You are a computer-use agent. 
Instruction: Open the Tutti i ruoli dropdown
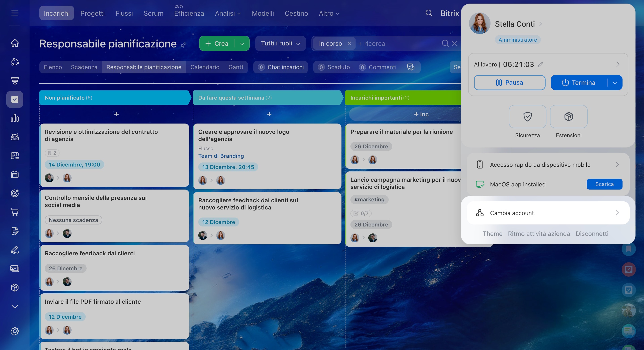pyautogui.click(x=280, y=43)
